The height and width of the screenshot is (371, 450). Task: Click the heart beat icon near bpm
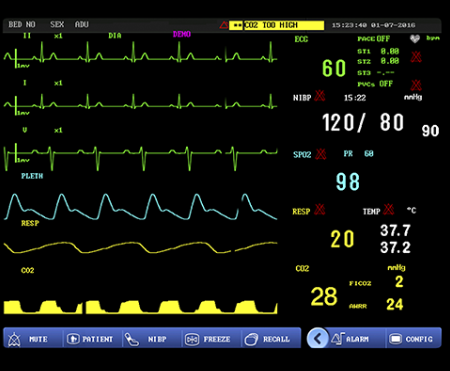[415, 39]
